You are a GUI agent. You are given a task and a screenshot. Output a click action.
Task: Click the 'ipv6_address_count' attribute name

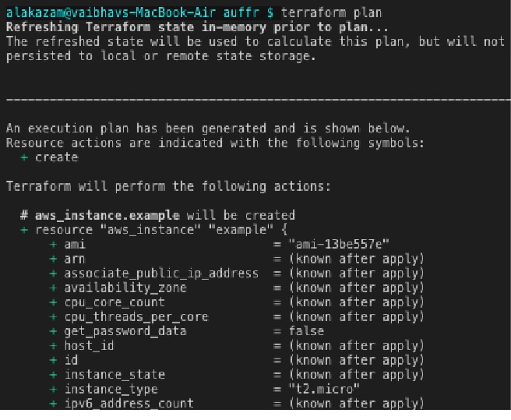(129, 403)
